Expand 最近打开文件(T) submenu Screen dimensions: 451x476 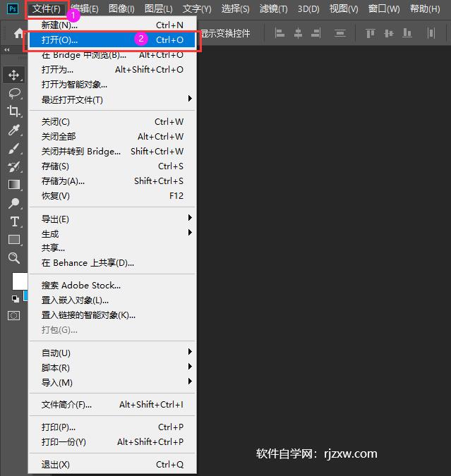pyautogui.click(x=112, y=99)
